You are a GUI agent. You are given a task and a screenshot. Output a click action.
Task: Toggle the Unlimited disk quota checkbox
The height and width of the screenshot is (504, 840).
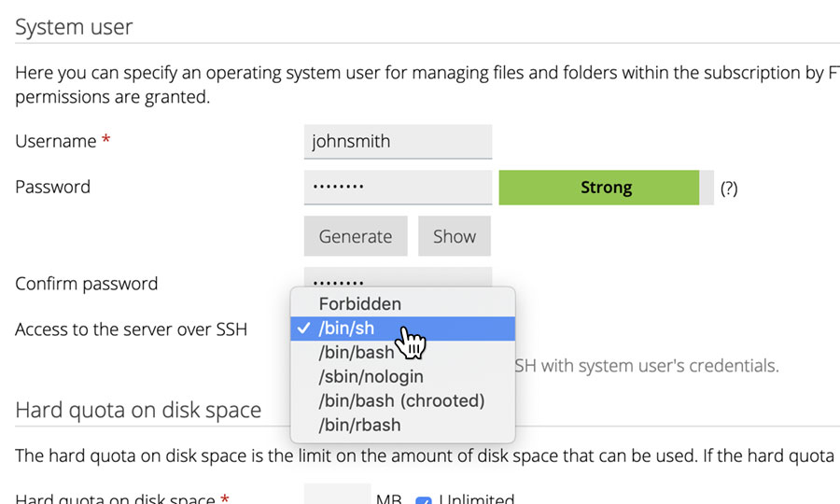[x=423, y=500]
